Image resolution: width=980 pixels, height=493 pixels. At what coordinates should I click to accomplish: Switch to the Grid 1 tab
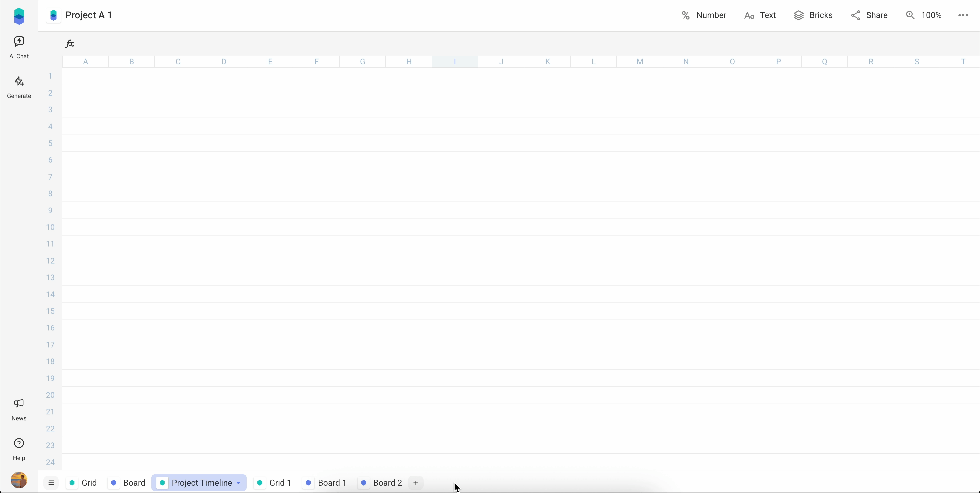(x=280, y=482)
